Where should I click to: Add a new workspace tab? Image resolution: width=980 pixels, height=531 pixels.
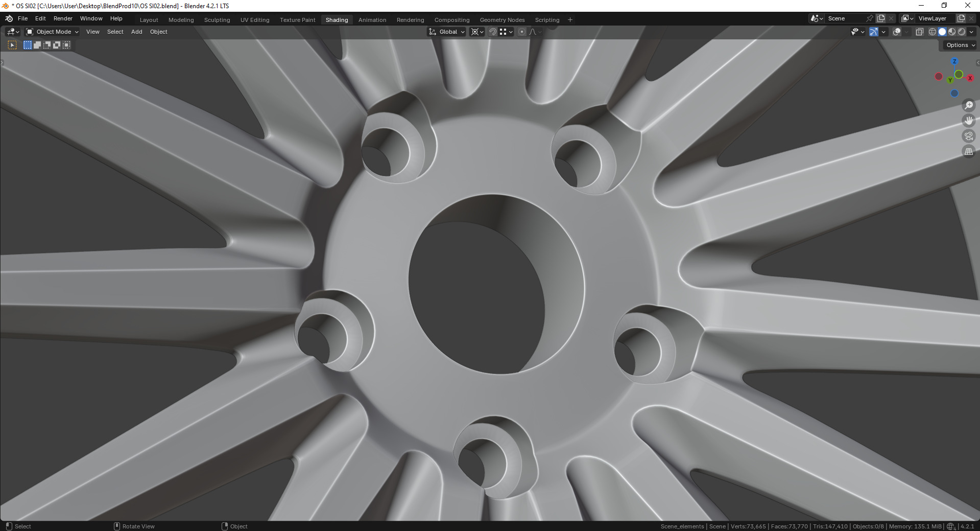570,20
